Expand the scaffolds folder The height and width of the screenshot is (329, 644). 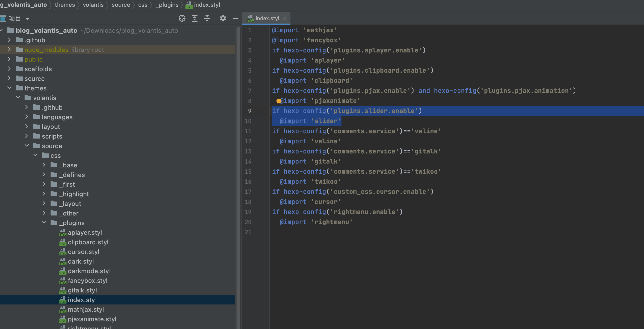pyautogui.click(x=9, y=69)
